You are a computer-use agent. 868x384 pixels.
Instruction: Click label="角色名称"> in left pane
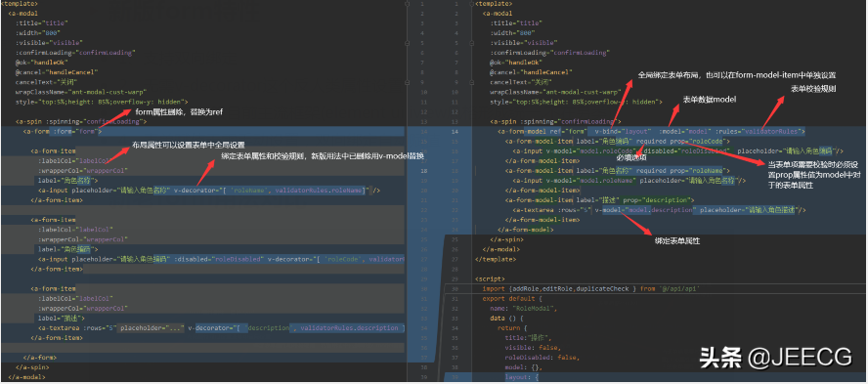[68, 180]
